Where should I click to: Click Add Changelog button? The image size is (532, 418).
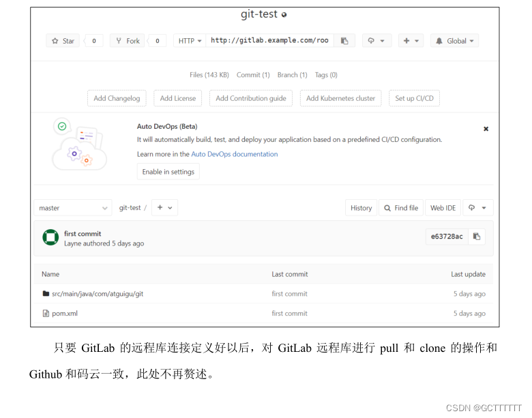117,98
